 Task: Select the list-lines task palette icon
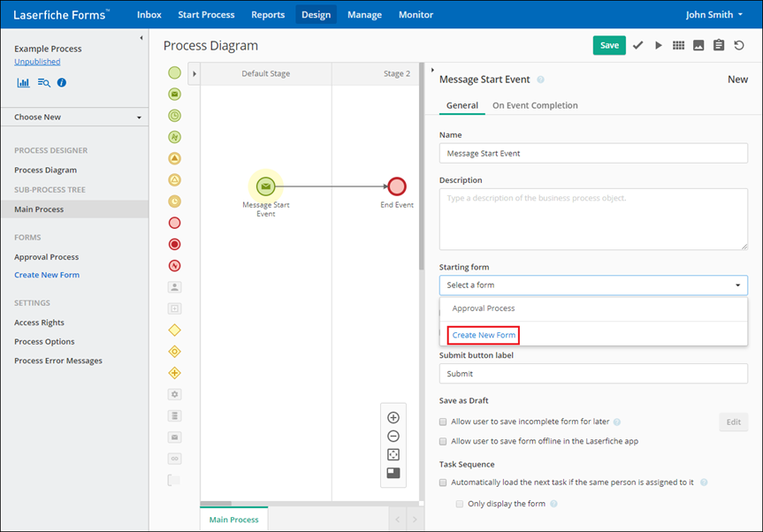tap(175, 415)
